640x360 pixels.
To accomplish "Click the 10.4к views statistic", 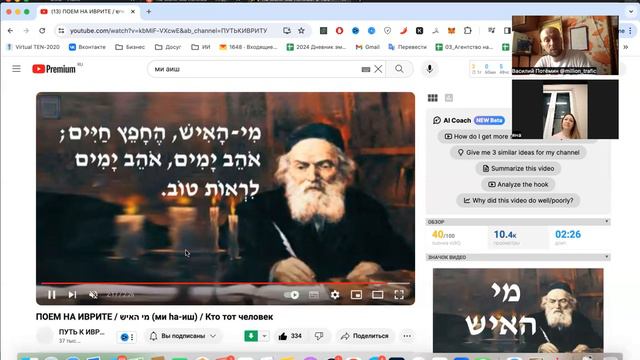I will coord(505,235).
